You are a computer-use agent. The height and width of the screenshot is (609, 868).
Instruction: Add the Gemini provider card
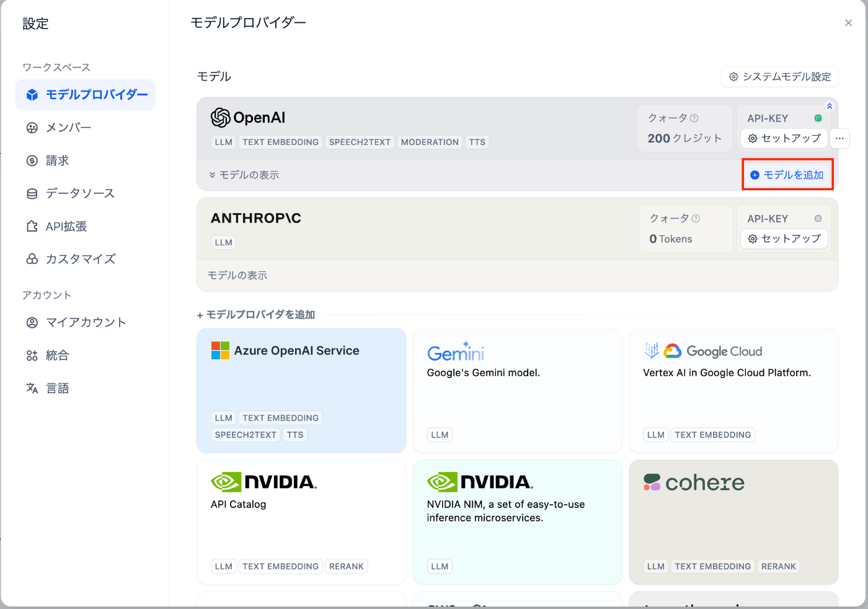[518, 390]
